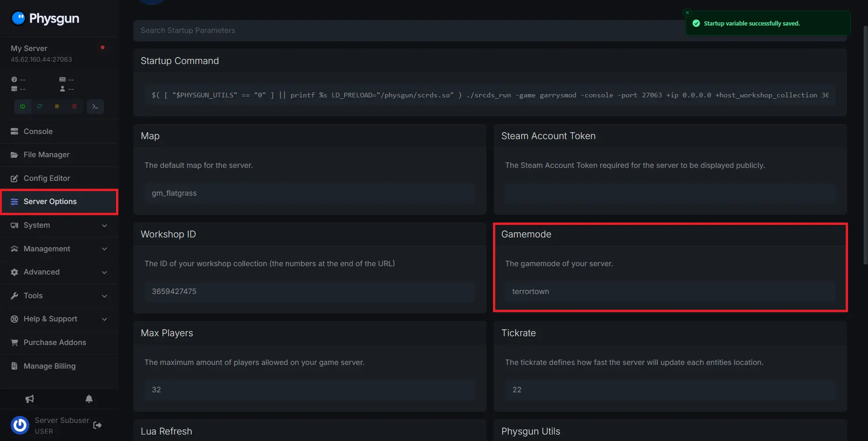Open announcements via the megaphone icon
Image resolution: width=868 pixels, height=441 pixels.
click(x=30, y=399)
